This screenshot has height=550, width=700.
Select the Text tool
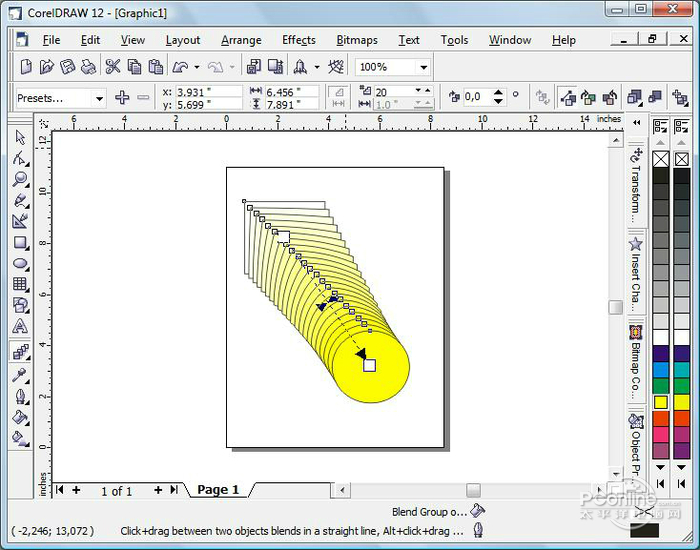(20, 327)
